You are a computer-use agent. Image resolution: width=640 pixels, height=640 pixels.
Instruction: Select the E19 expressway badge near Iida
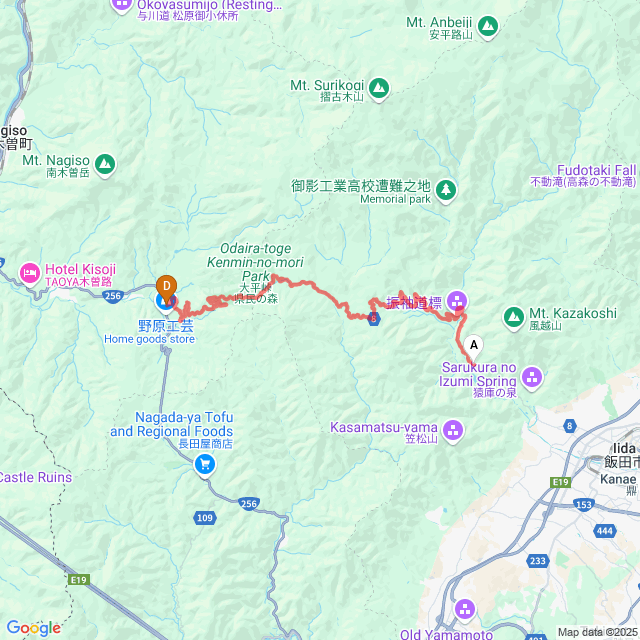coord(560,482)
